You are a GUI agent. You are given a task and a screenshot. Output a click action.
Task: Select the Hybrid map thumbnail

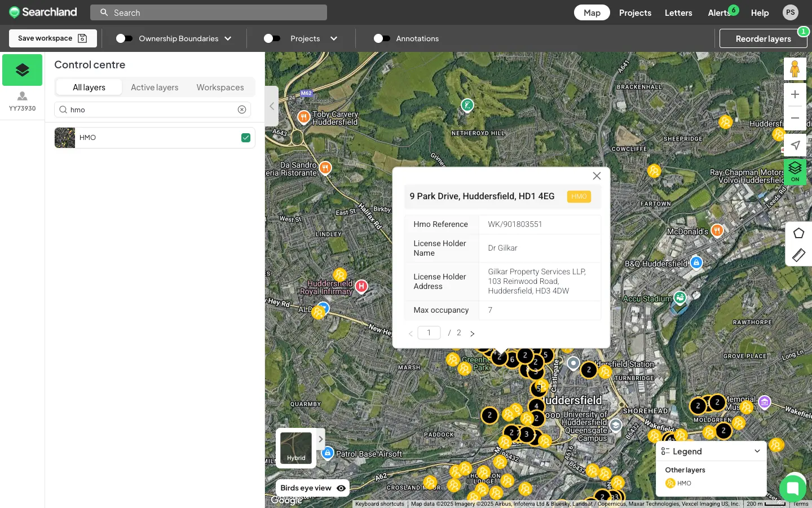296,448
